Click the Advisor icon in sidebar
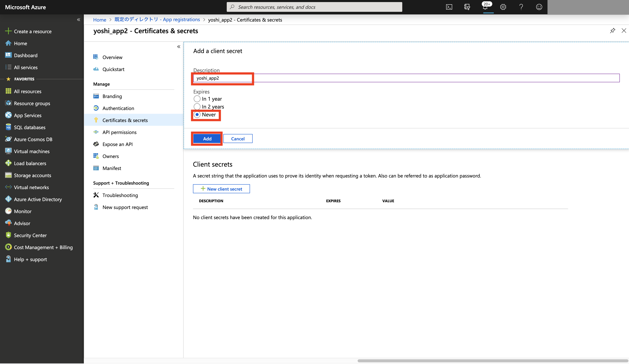This screenshot has height=364, width=629. coord(8,223)
